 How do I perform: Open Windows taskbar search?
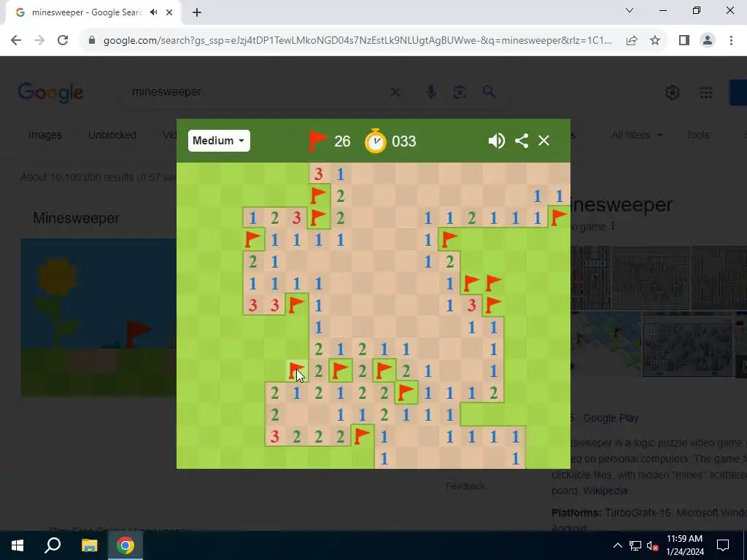tap(53, 545)
